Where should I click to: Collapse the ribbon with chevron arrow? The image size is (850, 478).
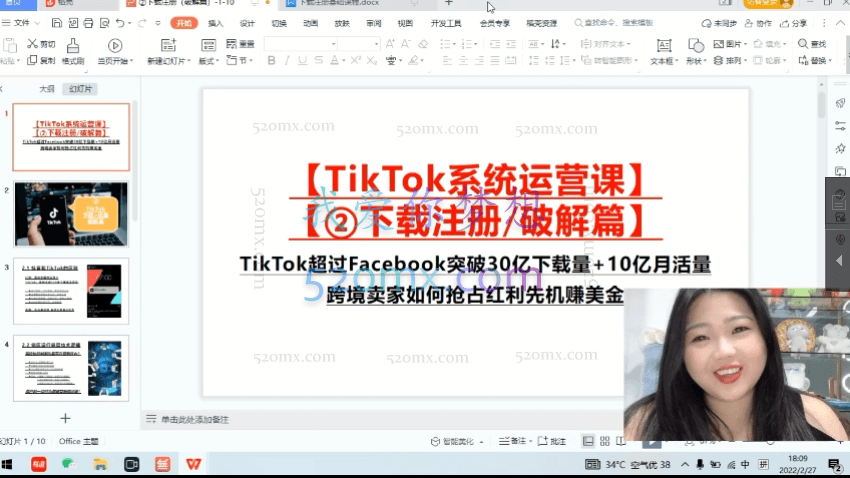click(x=840, y=23)
